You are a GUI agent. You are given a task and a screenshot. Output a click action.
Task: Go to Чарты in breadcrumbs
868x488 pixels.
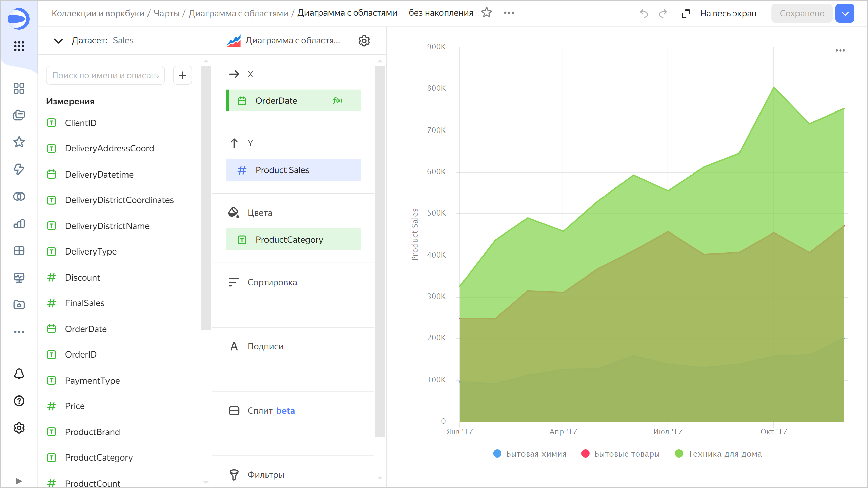[x=166, y=13]
